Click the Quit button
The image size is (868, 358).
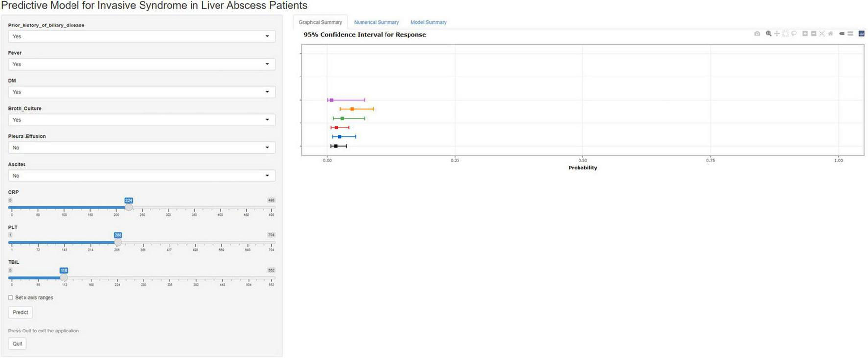coord(17,344)
